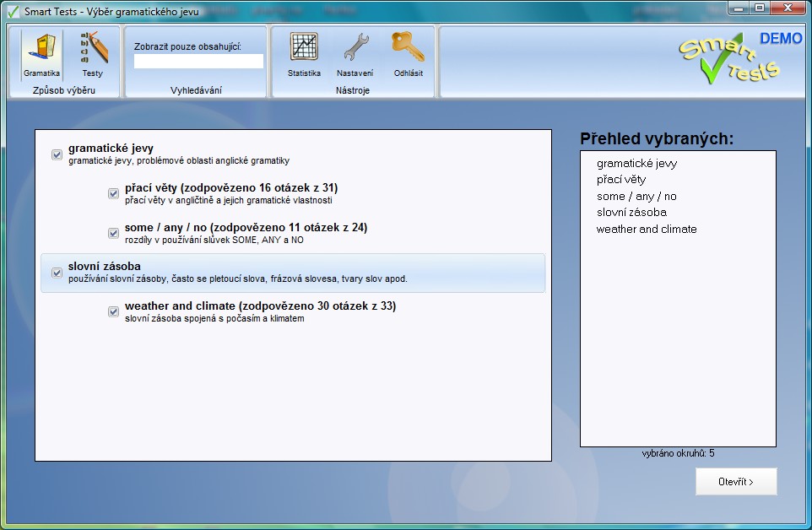The image size is (812, 530).
Task: Select přací věty in the overview list
Action: [621, 180]
